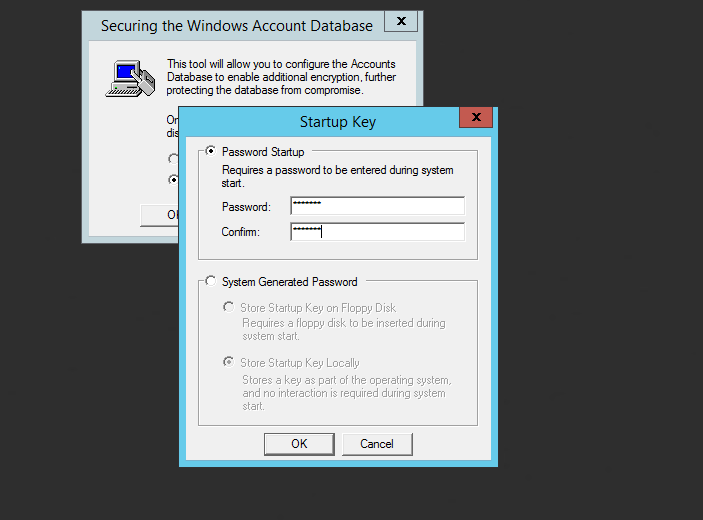Close the Startup Key dialog
Screen dimensions: 703x520
476,117
